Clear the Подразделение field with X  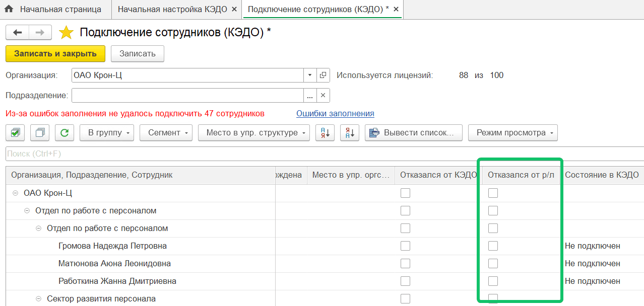323,95
